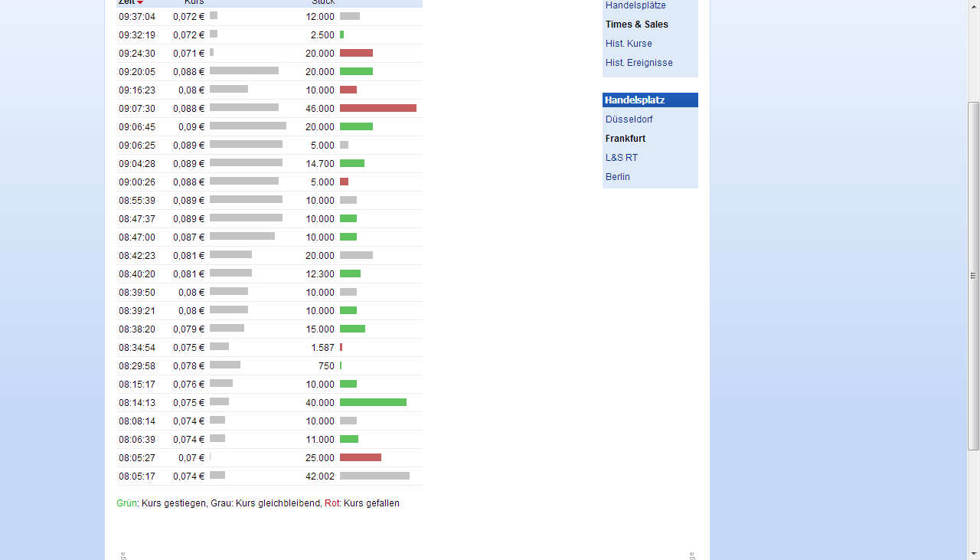Click the 09:04:28 time entry
The width and height of the screenshot is (980, 560).
[137, 164]
